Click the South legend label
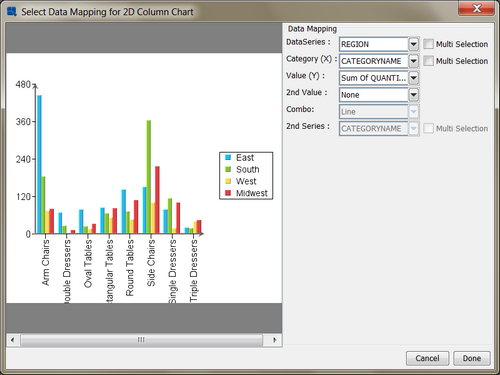Screen dimensions: 500x375 248,169
